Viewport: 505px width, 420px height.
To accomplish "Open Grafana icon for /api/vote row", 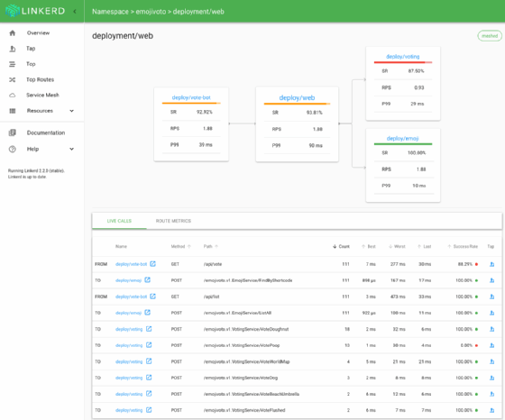I will 152,264.
